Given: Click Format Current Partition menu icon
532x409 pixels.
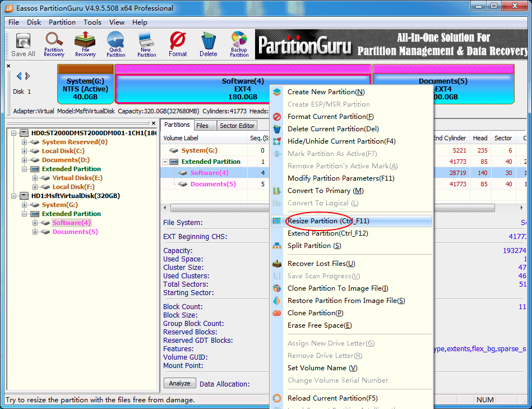Looking at the screenshot, I should pos(277,117).
